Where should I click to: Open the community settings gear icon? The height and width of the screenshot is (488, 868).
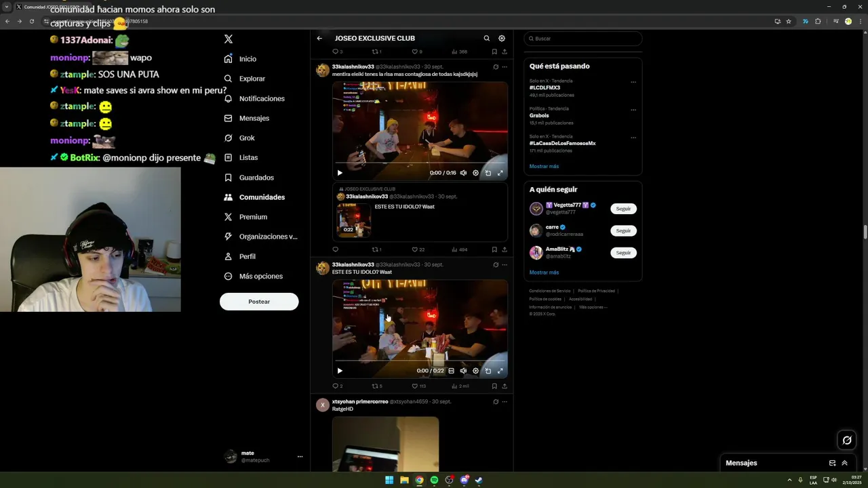point(502,39)
